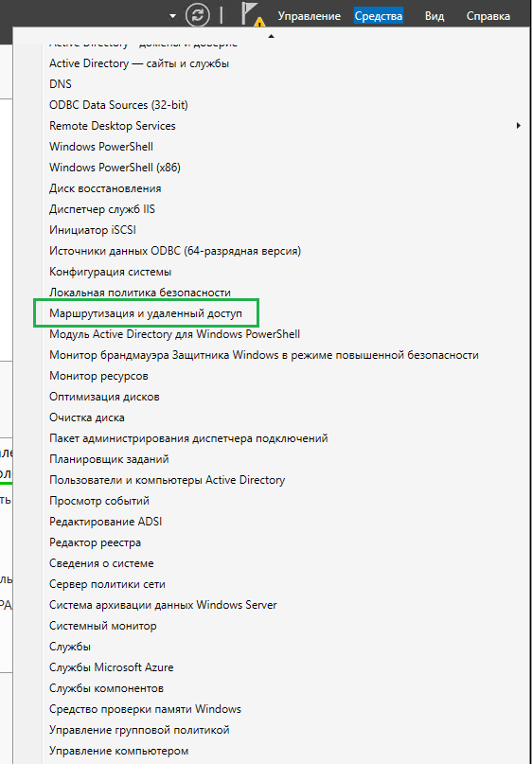The height and width of the screenshot is (764, 532).
Task: Select Active Directory — сайты и службы
Action: tap(139, 63)
